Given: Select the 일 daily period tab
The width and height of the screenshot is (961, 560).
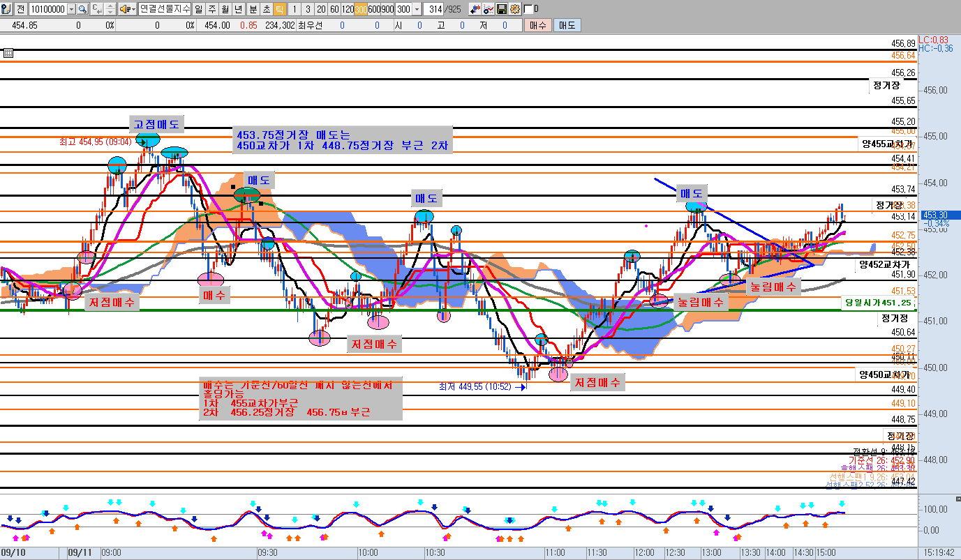Looking at the screenshot, I should 199,9.
